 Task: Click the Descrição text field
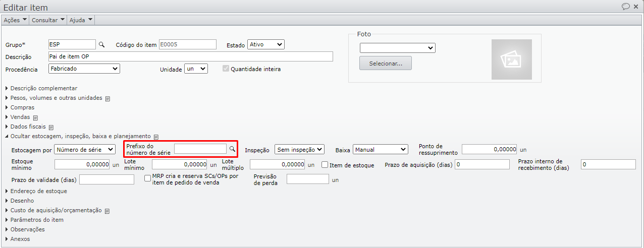(x=190, y=56)
